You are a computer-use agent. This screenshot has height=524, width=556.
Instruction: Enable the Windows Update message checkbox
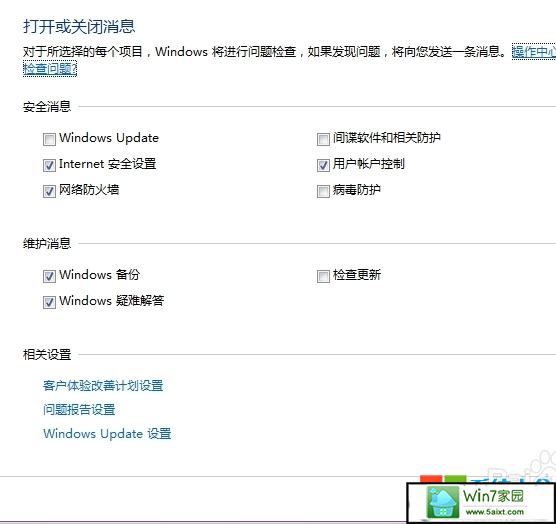click(x=49, y=139)
